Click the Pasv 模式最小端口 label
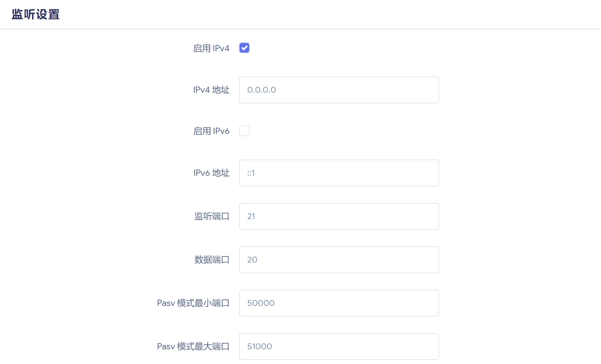Viewport: 601px width, 364px height. [193, 303]
